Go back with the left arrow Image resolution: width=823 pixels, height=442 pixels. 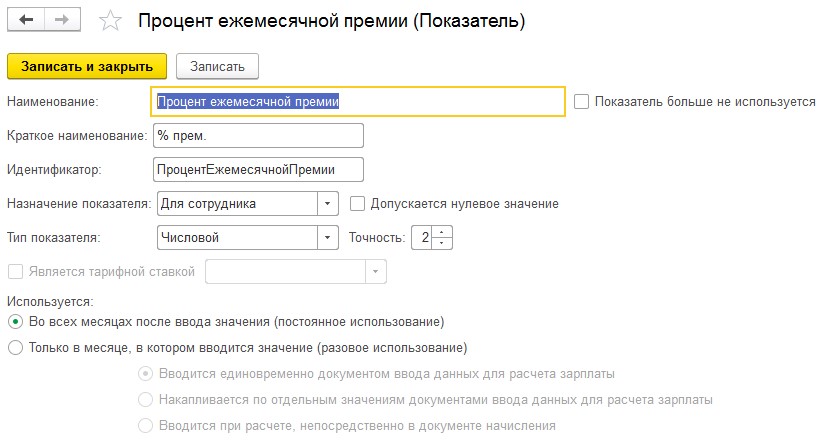tap(26, 20)
